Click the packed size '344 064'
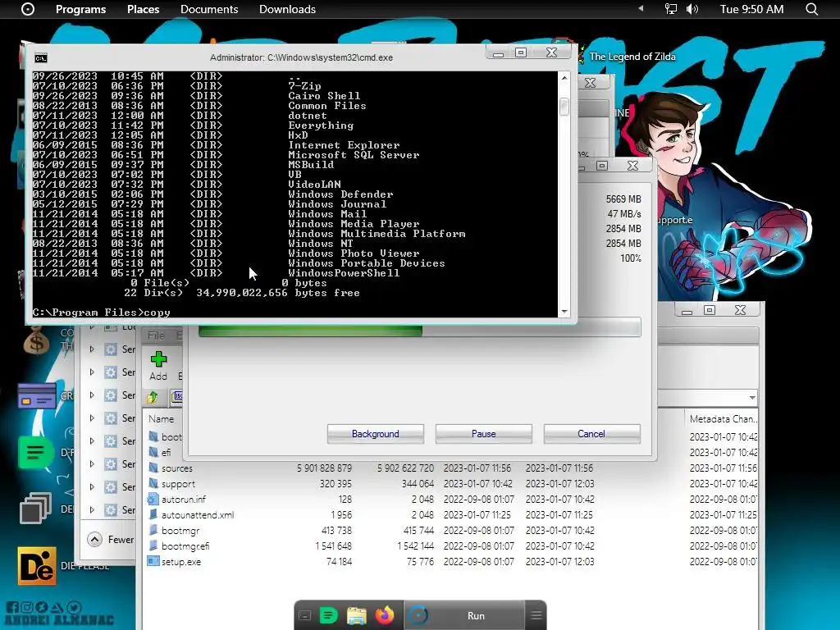Image resolution: width=840 pixels, height=630 pixels. click(418, 484)
